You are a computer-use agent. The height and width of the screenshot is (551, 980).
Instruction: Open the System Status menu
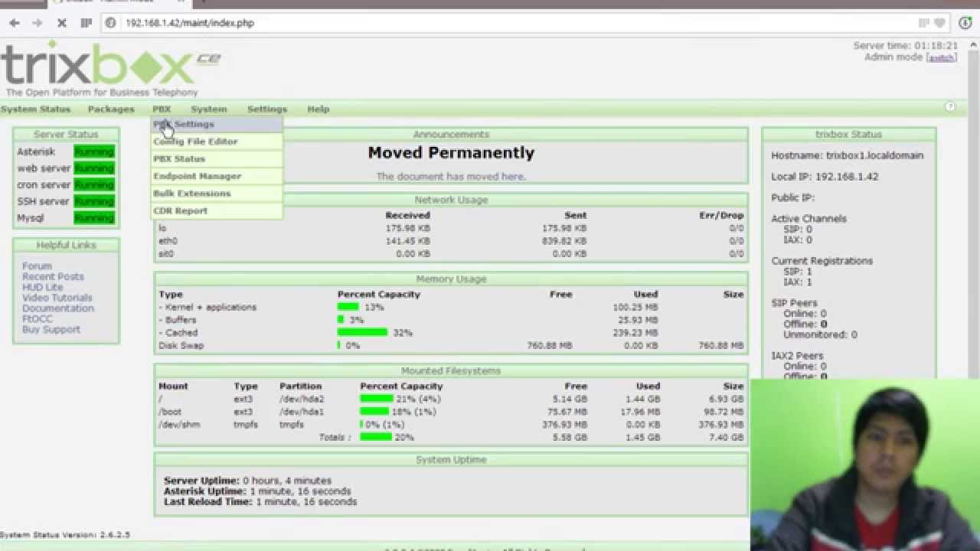tap(35, 109)
